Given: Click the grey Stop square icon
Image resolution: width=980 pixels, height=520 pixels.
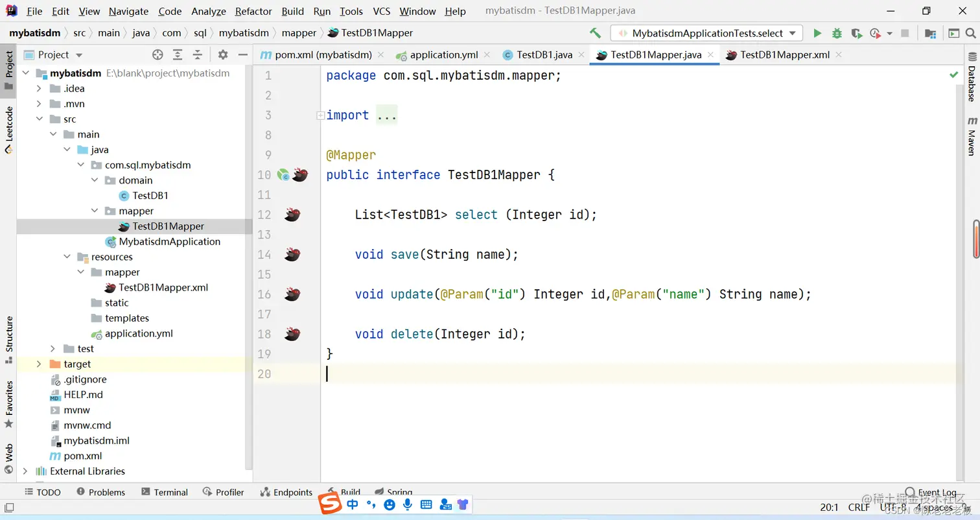Looking at the screenshot, I should coord(905,33).
